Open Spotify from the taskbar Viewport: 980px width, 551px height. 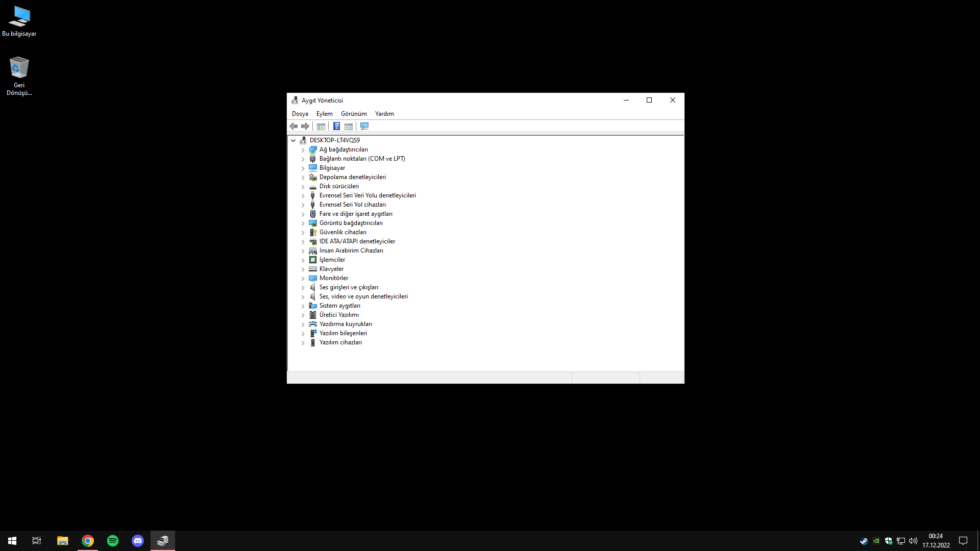113,541
